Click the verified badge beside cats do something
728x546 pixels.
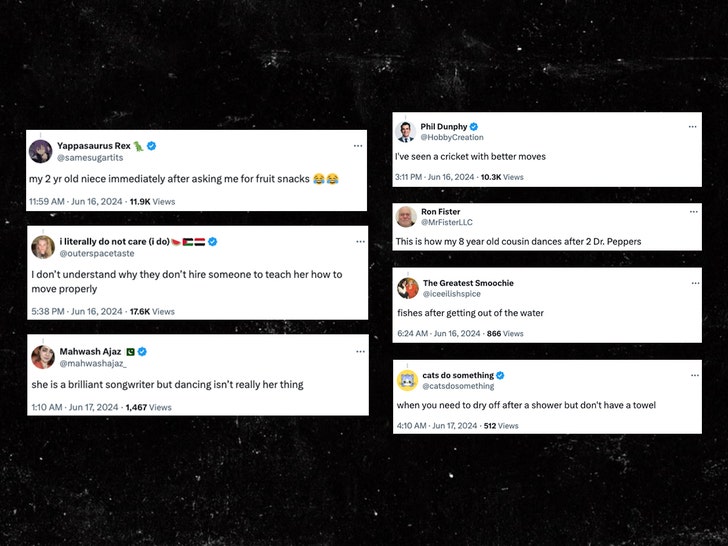pos(500,375)
